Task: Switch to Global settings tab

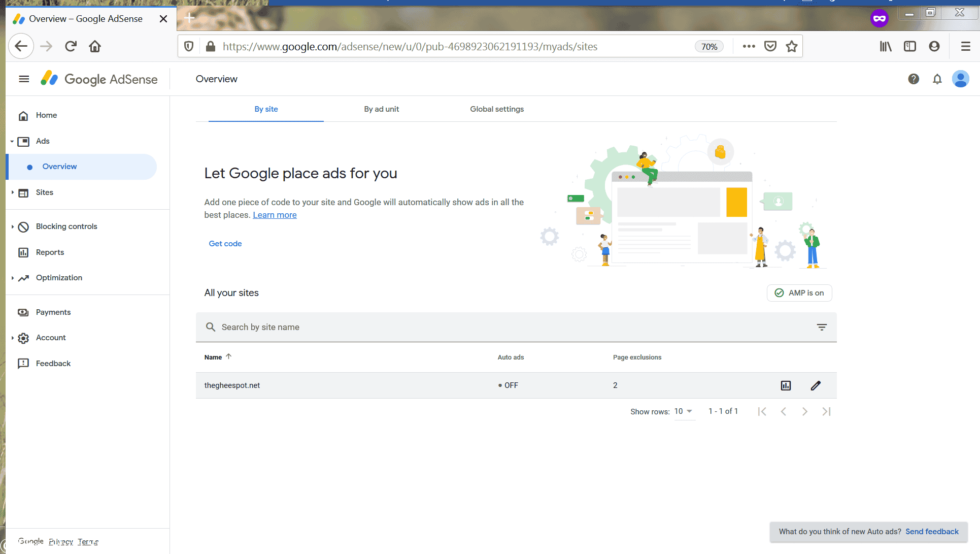Action: point(497,109)
